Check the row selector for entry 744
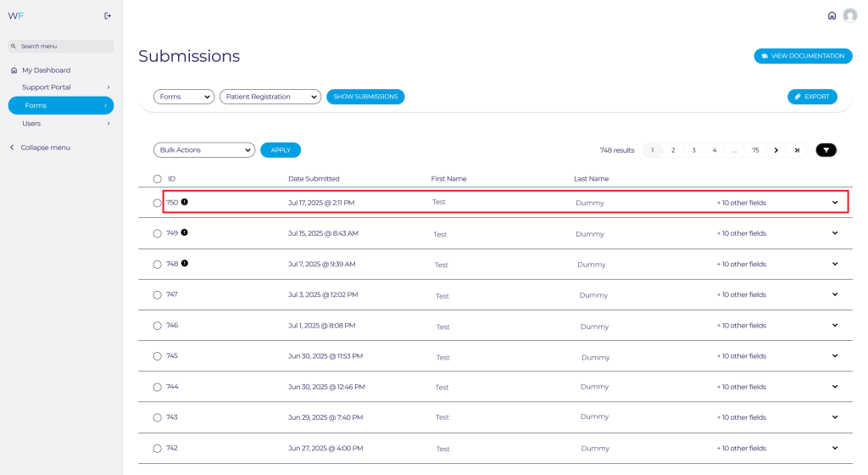 pyautogui.click(x=157, y=387)
